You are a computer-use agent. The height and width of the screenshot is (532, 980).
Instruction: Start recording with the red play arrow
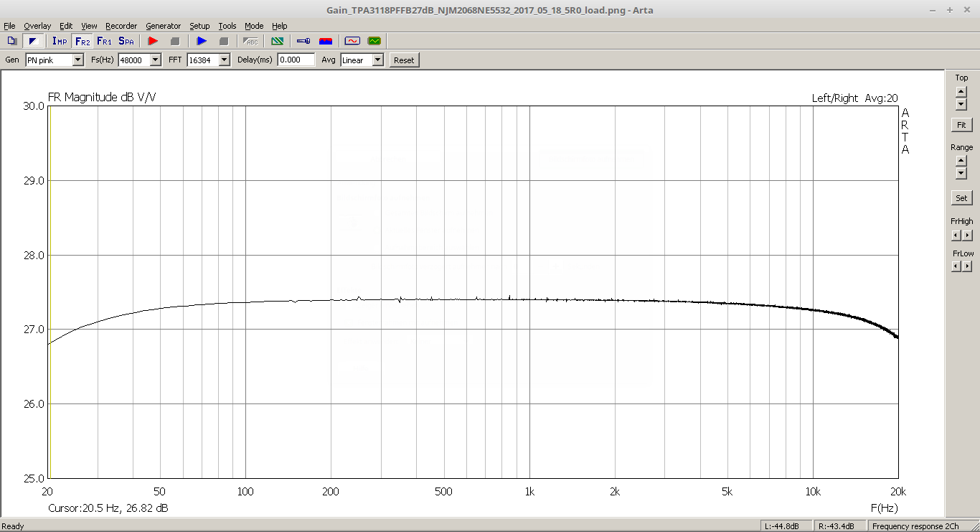(152, 41)
